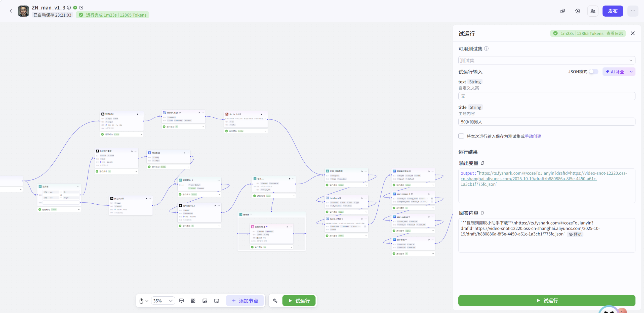
Task: Open the three-dots more menu in header
Action: click(633, 11)
